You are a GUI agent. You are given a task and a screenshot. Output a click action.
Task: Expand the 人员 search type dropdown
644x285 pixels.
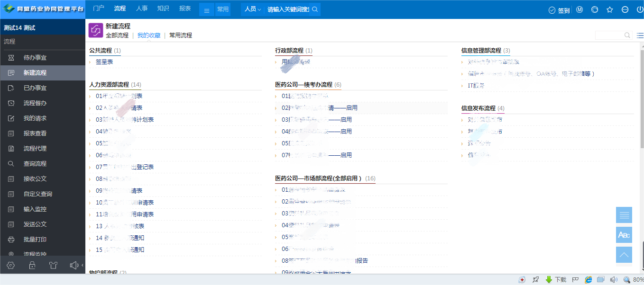[x=253, y=9]
